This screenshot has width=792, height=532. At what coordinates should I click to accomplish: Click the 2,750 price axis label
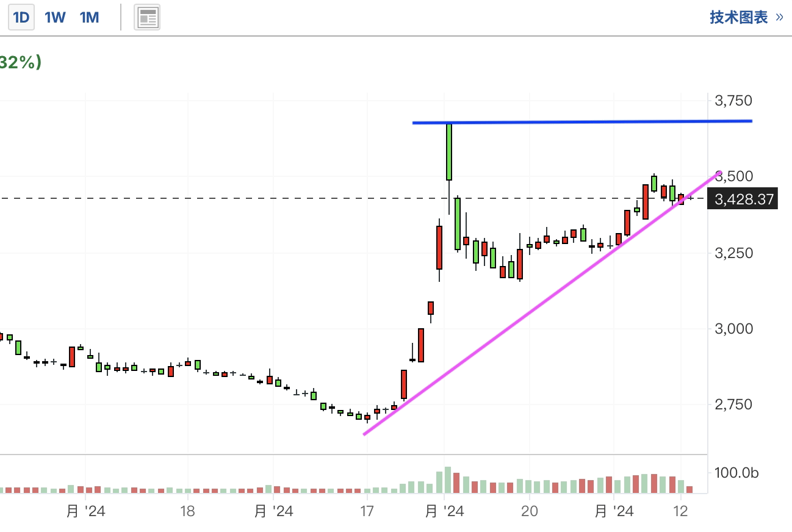point(735,404)
